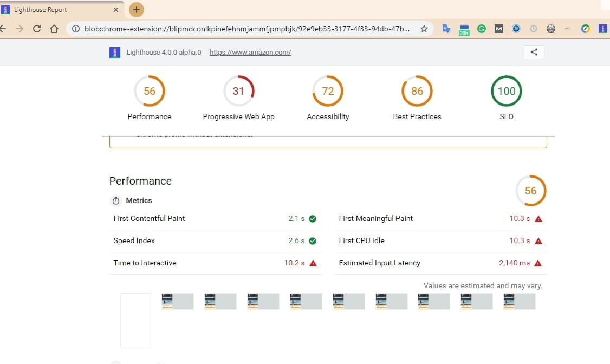Expand the Time to Interactive metric row

click(215, 263)
